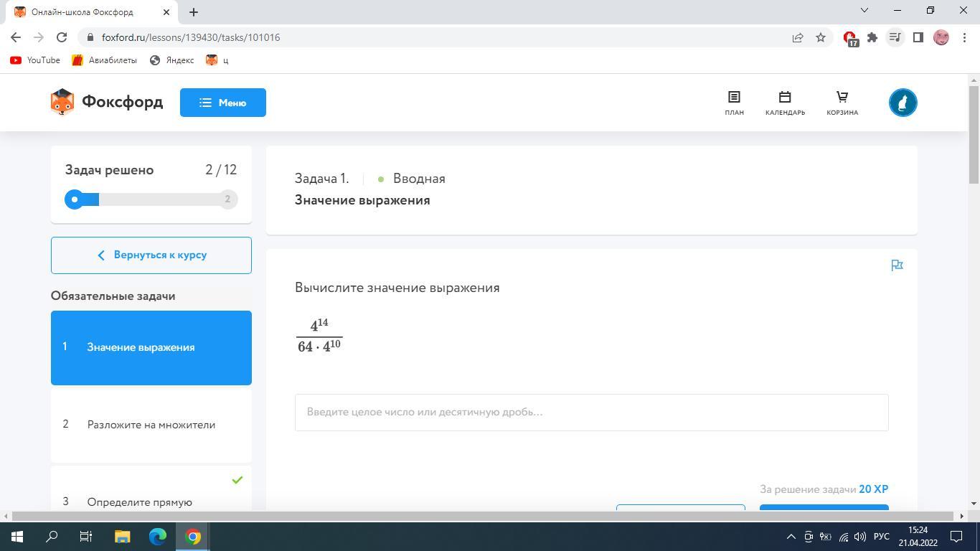Open new browser tab with plus

coord(194,12)
